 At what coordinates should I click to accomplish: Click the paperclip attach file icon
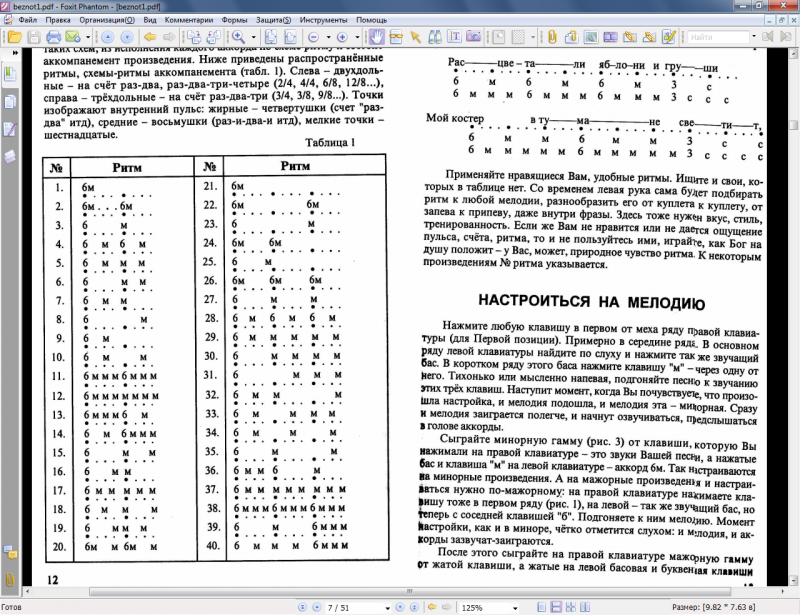click(552, 37)
